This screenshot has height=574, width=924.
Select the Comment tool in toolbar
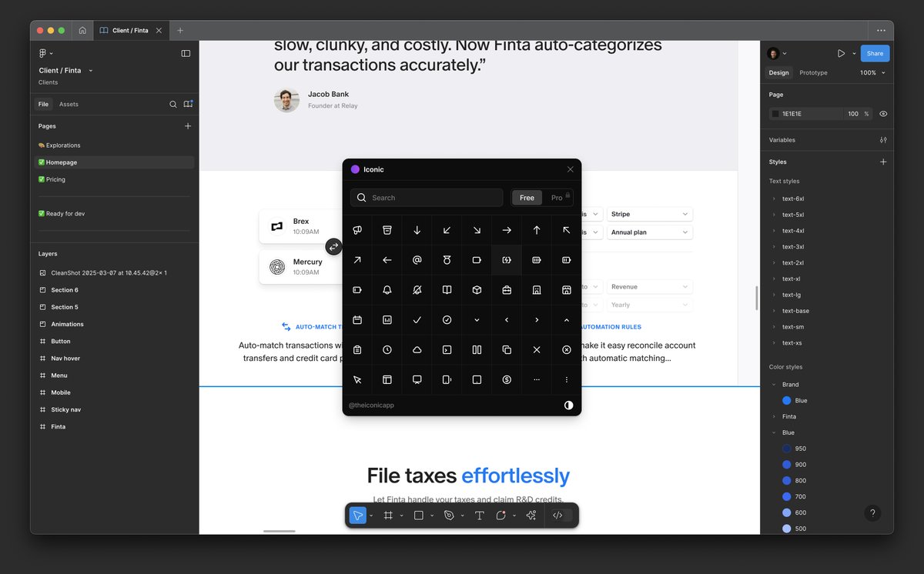(501, 516)
